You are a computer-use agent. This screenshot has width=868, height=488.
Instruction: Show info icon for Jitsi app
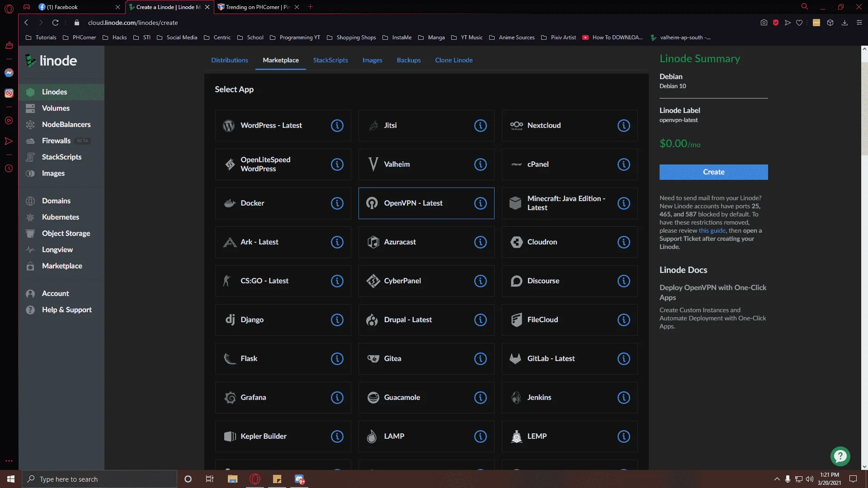(x=481, y=126)
